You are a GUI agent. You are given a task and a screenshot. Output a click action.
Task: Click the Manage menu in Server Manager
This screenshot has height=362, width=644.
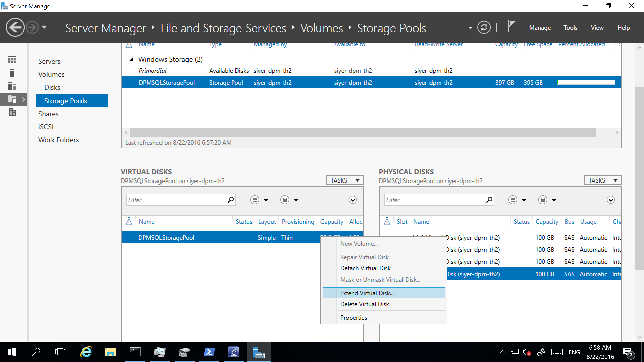[540, 27]
